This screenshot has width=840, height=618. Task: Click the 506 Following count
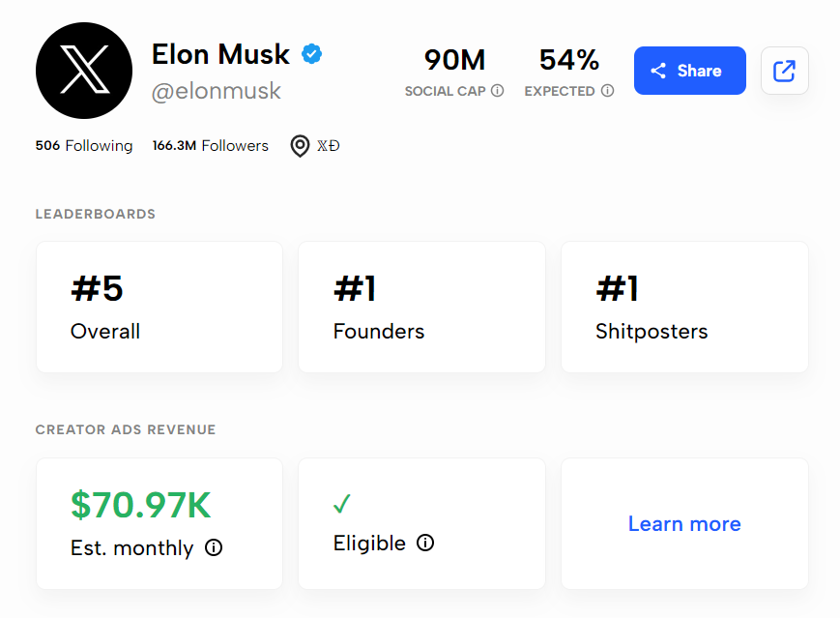coord(84,146)
